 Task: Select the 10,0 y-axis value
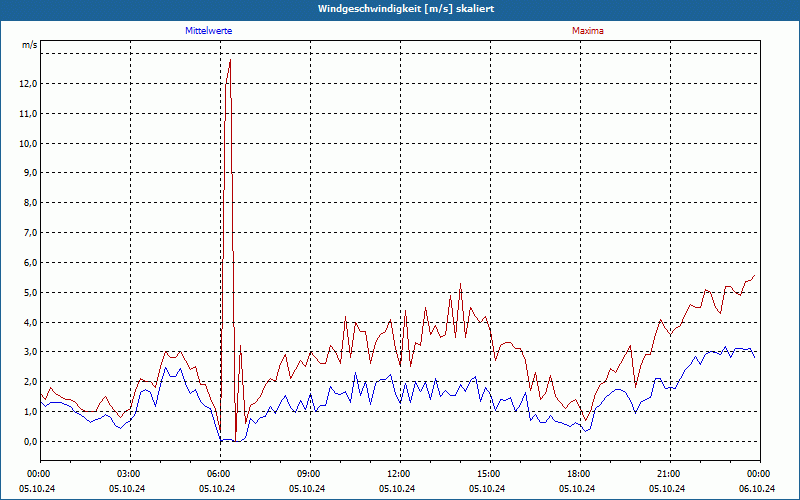27,143
